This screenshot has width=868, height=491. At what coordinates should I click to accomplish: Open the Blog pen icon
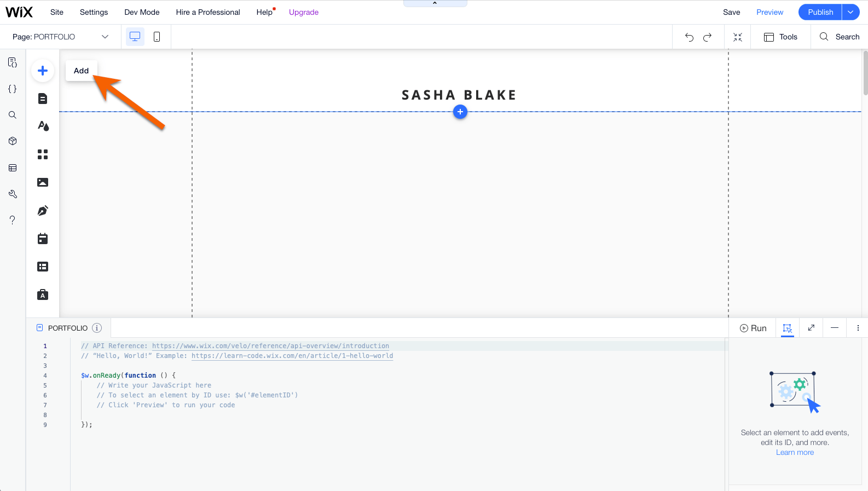pyautogui.click(x=43, y=211)
